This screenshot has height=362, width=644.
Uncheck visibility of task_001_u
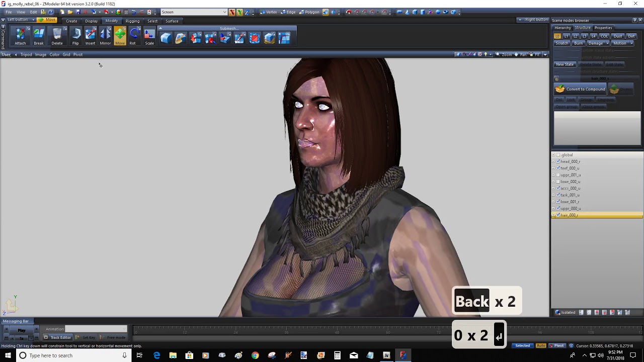[x=558, y=195]
